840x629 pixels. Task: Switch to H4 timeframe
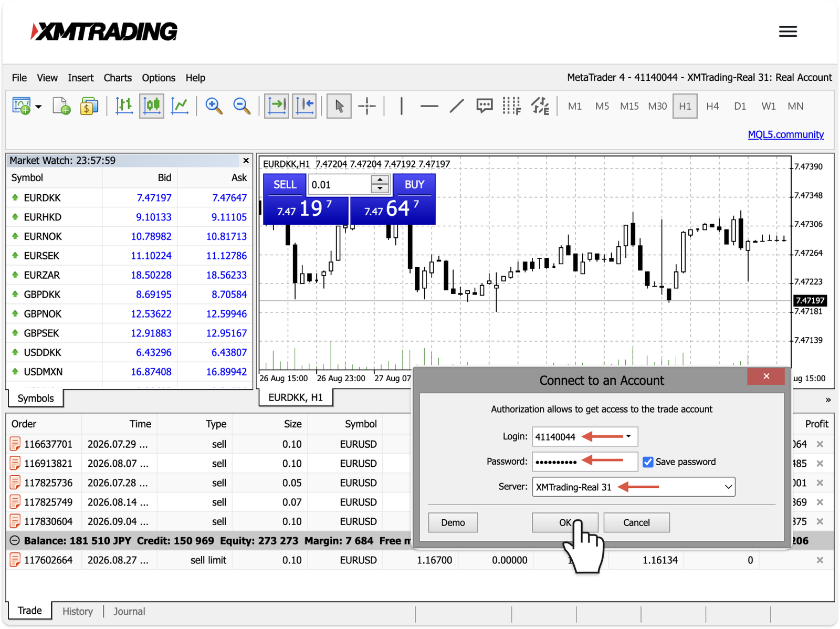712,106
